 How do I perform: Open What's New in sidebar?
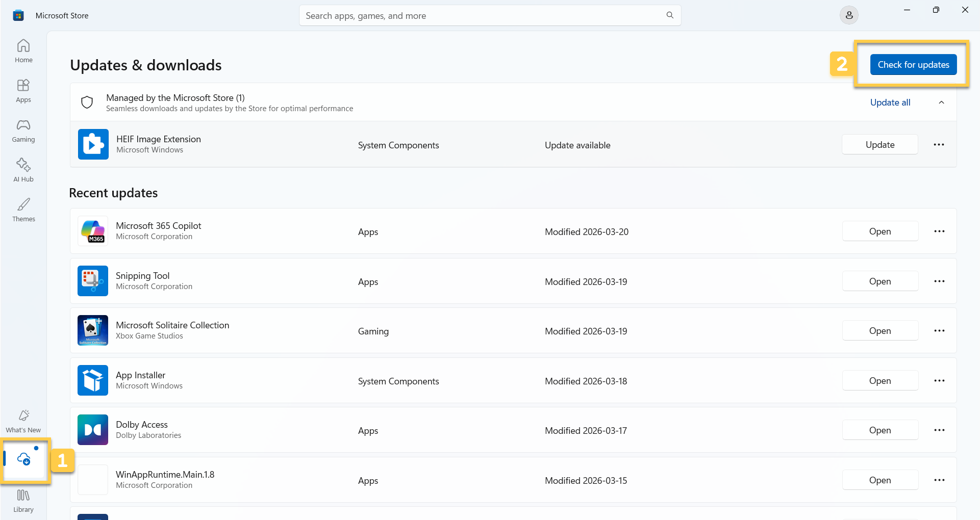(x=23, y=421)
